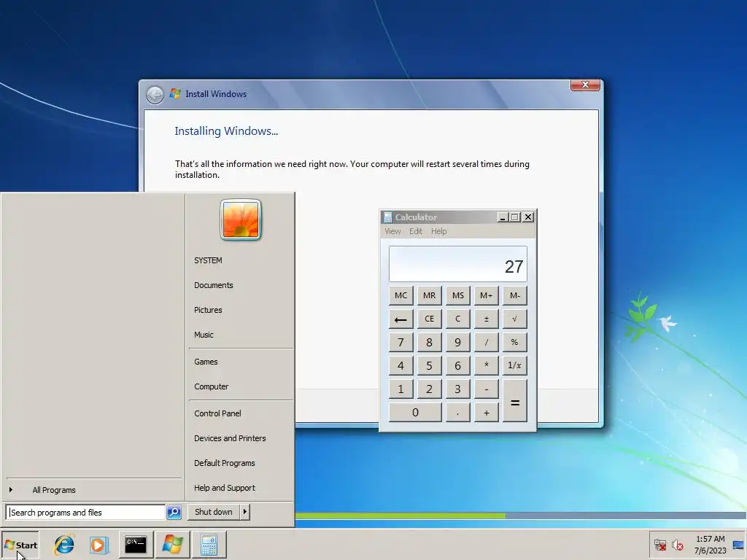Click the M+ memory add button
This screenshot has width=747, height=560.
pyautogui.click(x=486, y=296)
